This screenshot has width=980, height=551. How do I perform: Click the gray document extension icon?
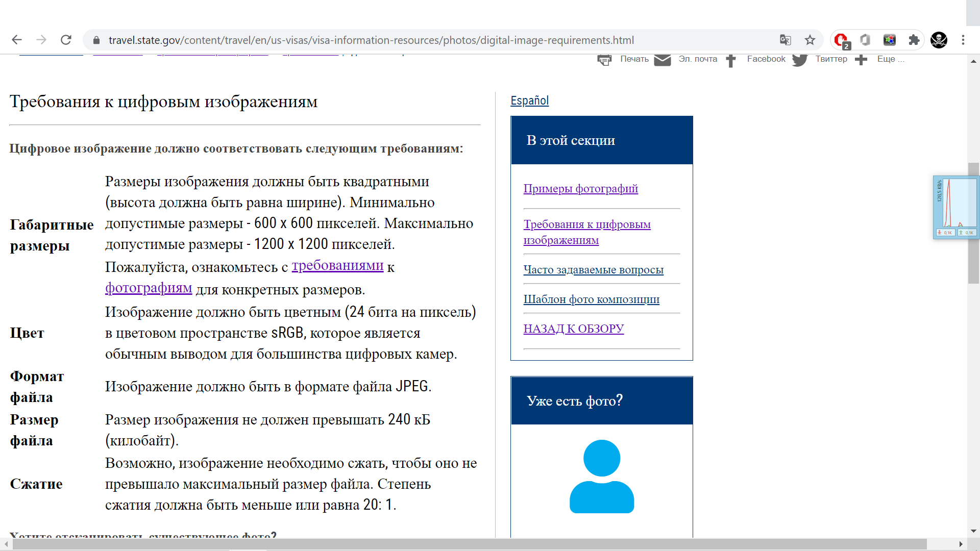tap(865, 40)
